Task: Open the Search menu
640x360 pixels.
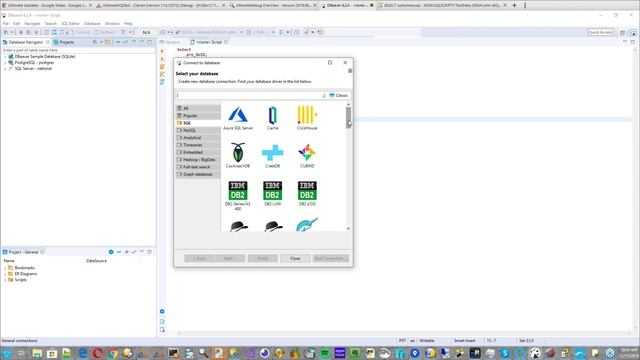Action: pyautogui.click(x=51, y=24)
